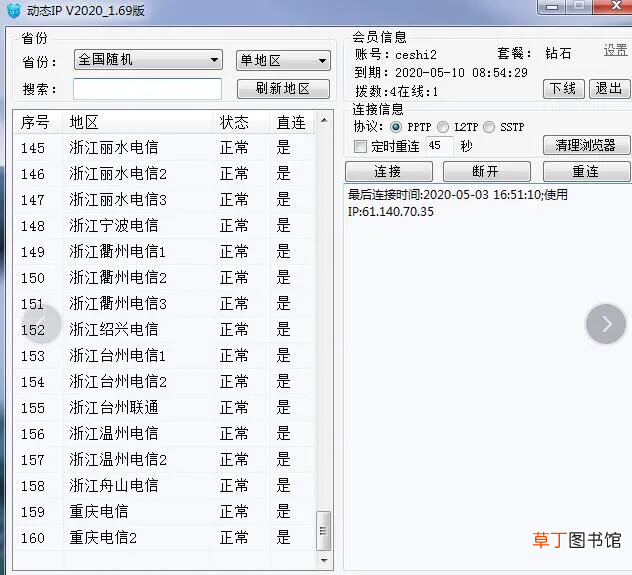
Task: Close the 动态IP window
Action: coord(614,6)
